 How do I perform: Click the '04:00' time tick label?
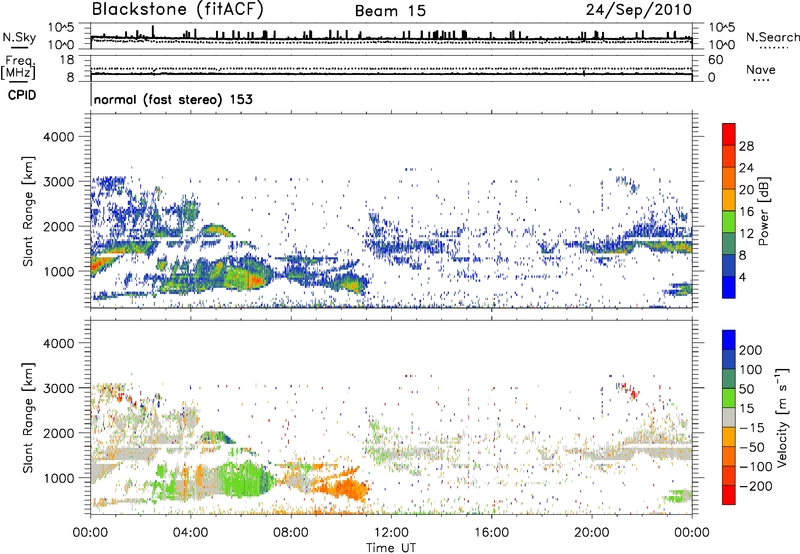tap(190, 533)
